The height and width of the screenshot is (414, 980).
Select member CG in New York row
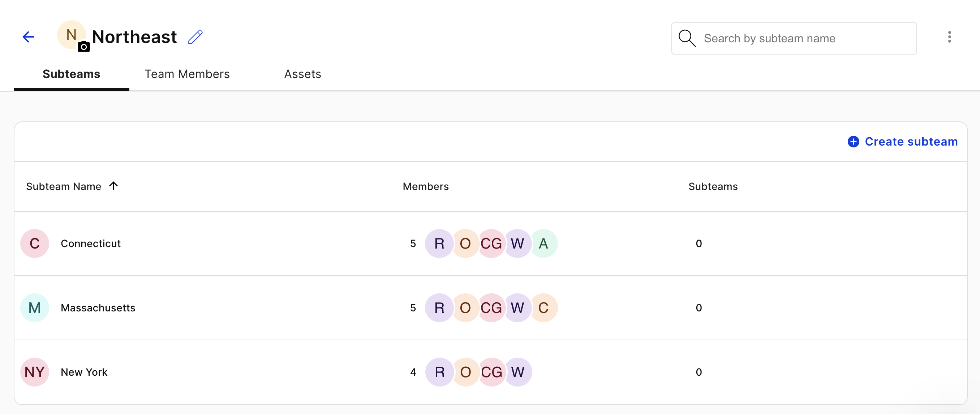pyautogui.click(x=492, y=372)
